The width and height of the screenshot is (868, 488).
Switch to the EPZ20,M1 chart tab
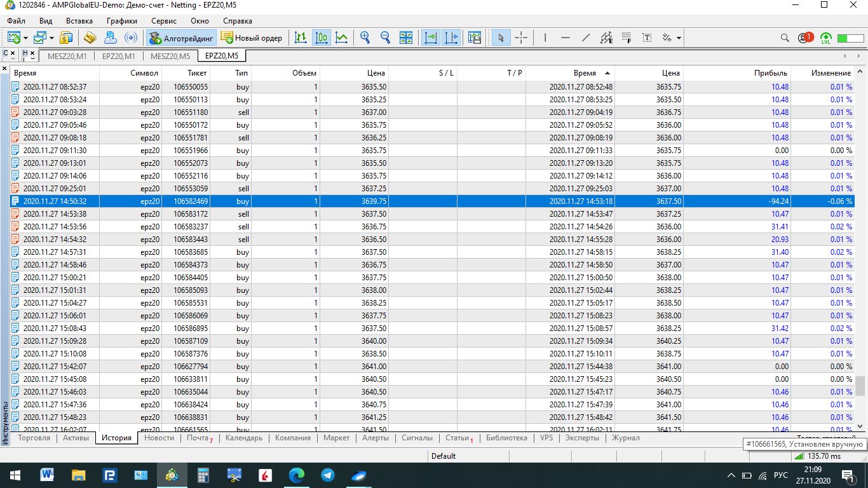(x=119, y=56)
